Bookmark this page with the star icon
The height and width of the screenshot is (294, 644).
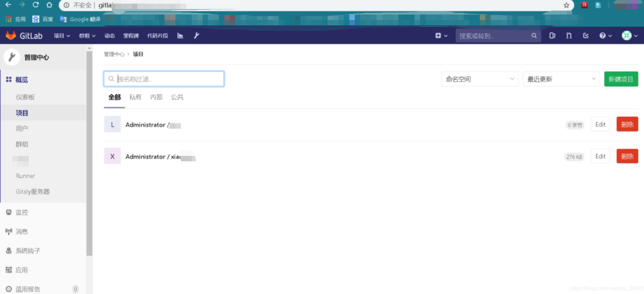tap(566, 5)
